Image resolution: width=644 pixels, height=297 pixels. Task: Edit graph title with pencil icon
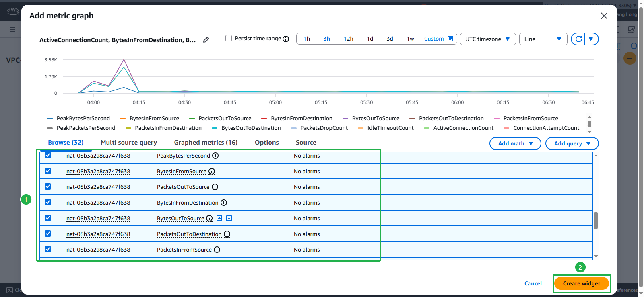click(206, 40)
